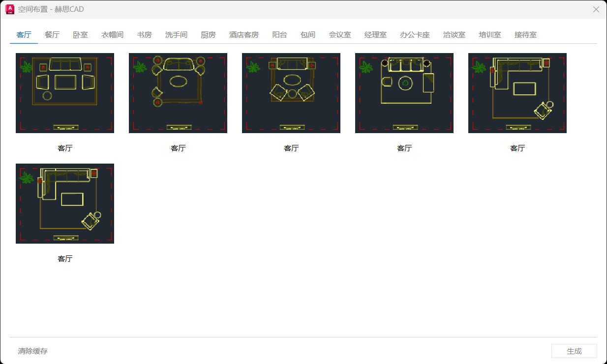The image size is (607, 364).
Task: Pick the third living room layout with angled armchairs
Action: click(x=291, y=93)
